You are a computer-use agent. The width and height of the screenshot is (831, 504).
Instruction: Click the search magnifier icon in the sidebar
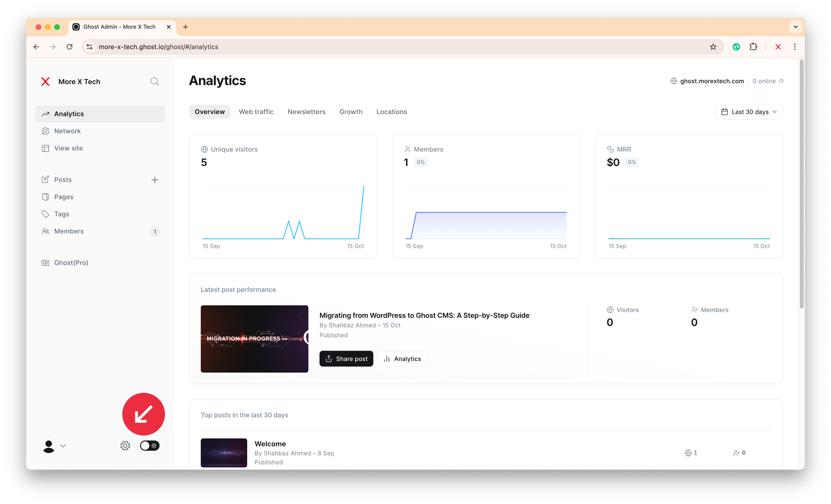[155, 81]
